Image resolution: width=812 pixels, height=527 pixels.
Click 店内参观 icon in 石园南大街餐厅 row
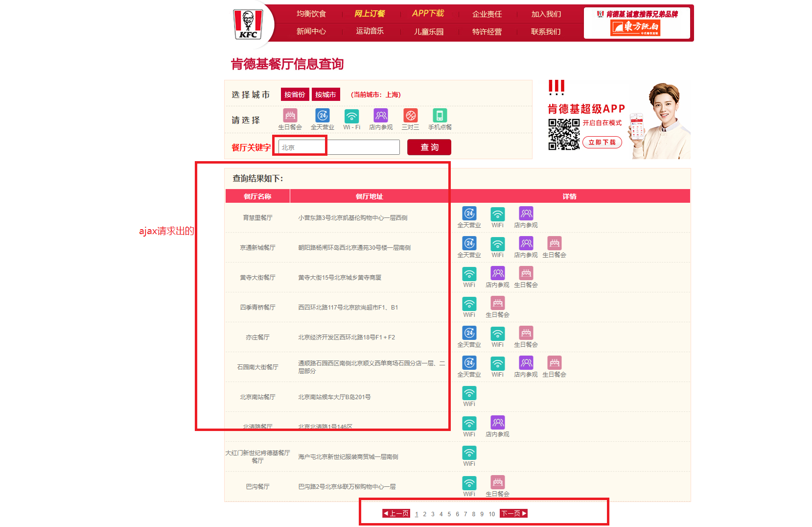tap(526, 363)
